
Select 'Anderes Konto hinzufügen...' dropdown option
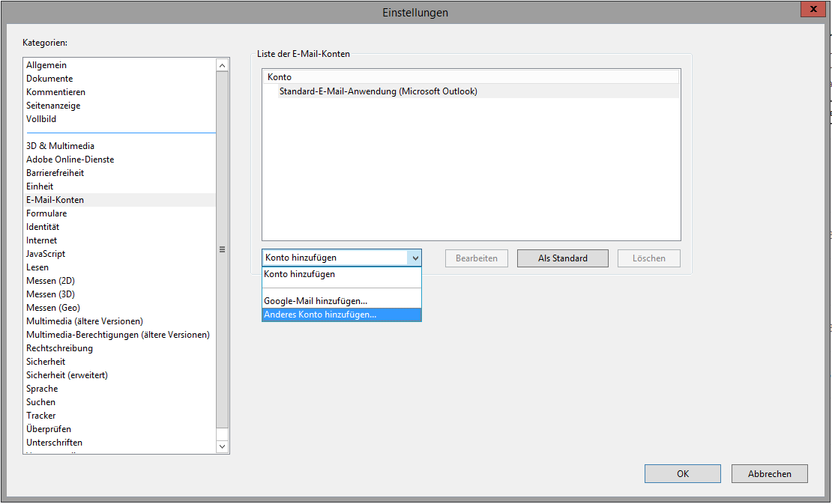tap(320, 315)
